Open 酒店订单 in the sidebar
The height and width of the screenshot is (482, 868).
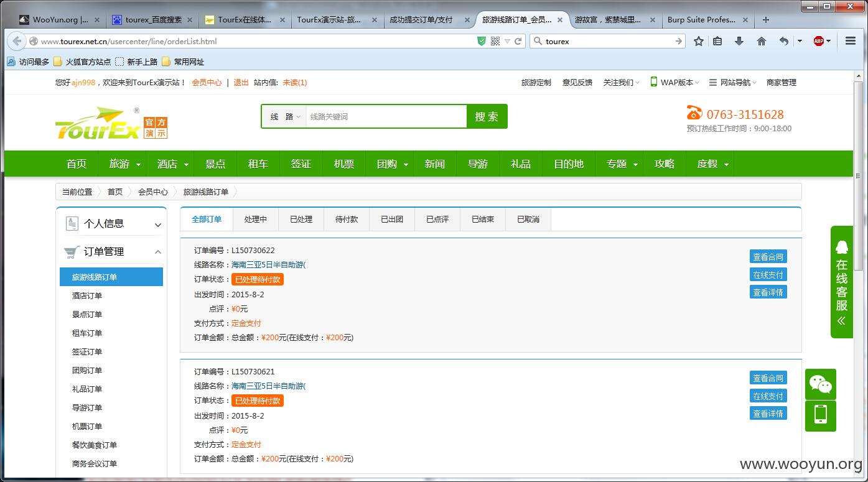[87, 296]
